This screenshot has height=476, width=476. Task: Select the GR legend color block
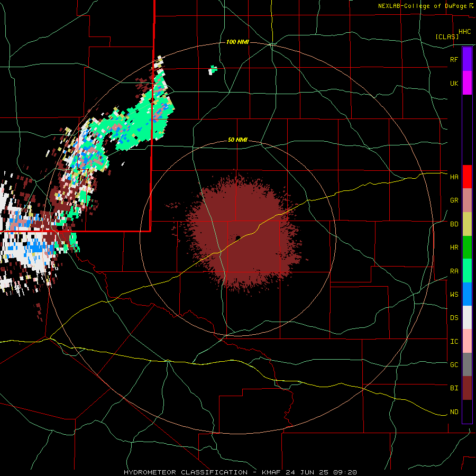coord(467,200)
